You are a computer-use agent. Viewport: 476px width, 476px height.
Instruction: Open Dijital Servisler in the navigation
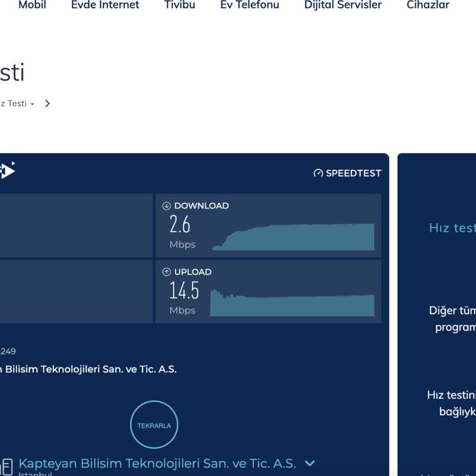(x=343, y=5)
